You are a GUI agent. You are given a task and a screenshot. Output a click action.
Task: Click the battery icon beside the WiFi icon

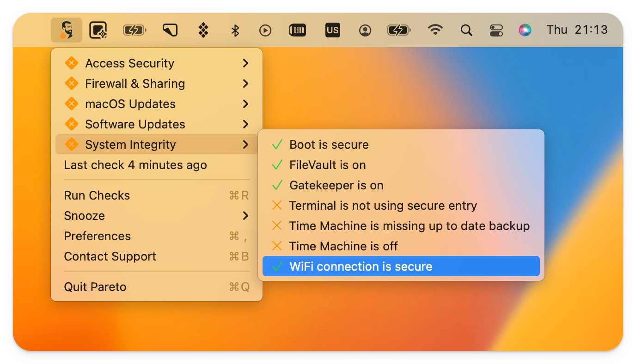[x=399, y=30]
